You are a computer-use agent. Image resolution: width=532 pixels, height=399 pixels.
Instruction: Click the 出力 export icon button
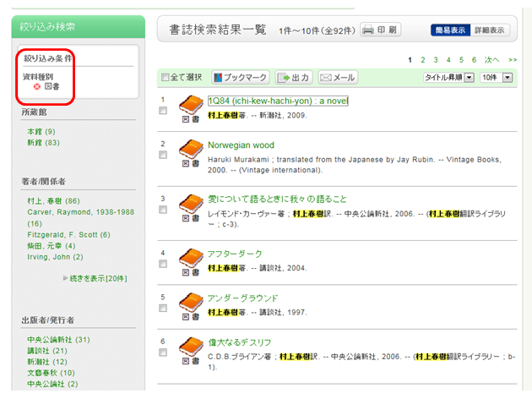293,78
